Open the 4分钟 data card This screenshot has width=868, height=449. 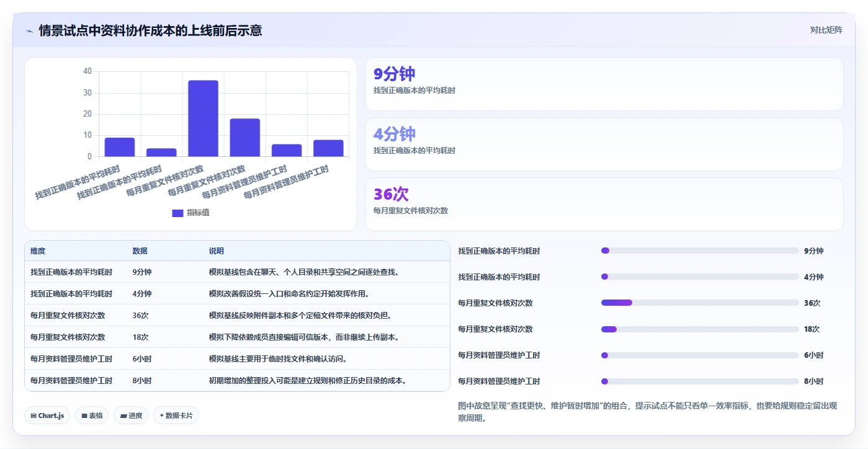604,144
